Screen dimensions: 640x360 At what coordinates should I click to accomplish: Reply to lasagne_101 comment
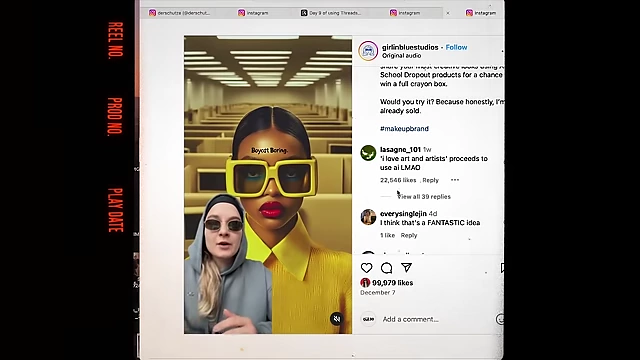point(430,180)
